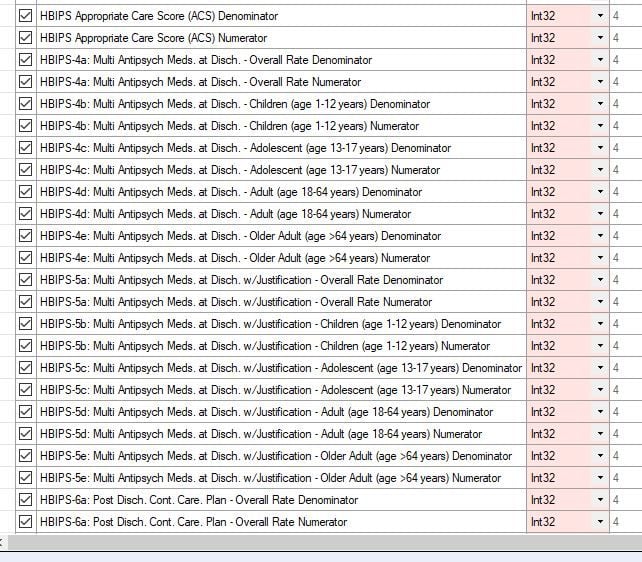Select 'HBIPS-5e w/Justification Older Adult Numerator' text
This screenshot has width=642, height=562.
271,478
